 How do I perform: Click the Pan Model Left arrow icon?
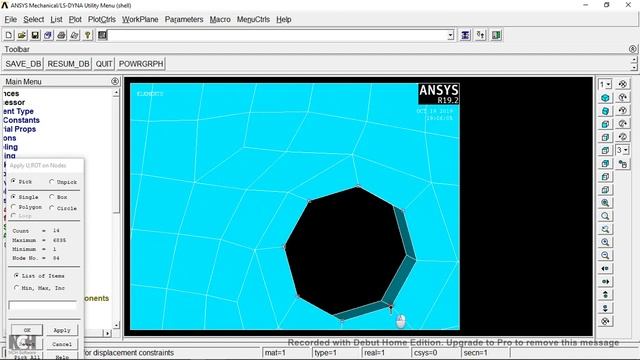605,269
